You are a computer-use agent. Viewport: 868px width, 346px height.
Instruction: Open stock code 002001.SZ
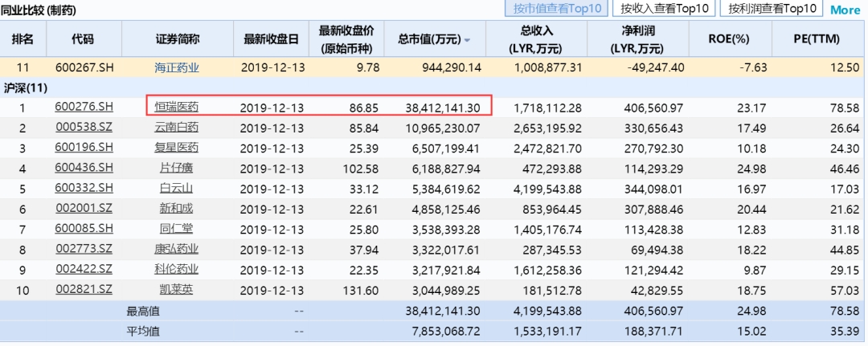84,209
